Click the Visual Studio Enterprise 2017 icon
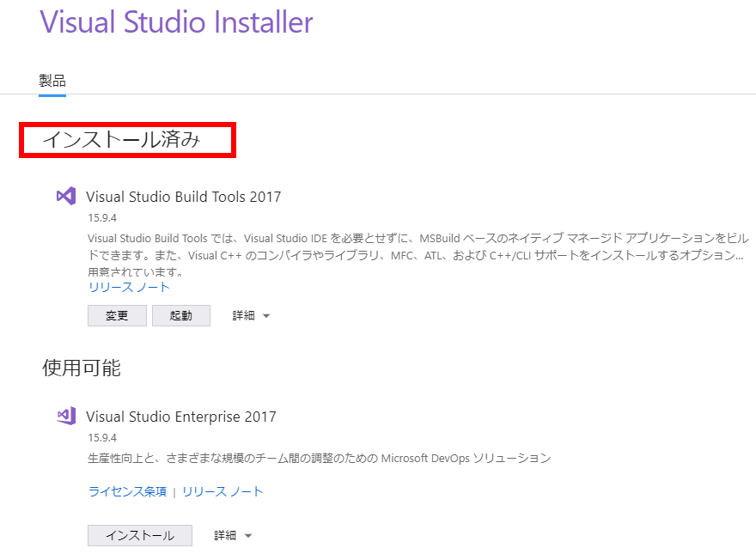Image resolution: width=756 pixels, height=554 pixels. (x=66, y=416)
